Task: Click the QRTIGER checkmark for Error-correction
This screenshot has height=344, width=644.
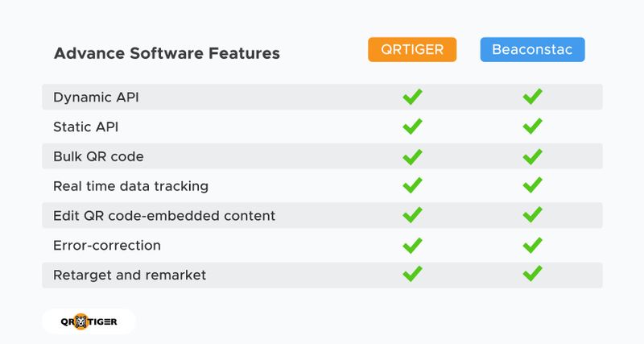Action: click(412, 245)
